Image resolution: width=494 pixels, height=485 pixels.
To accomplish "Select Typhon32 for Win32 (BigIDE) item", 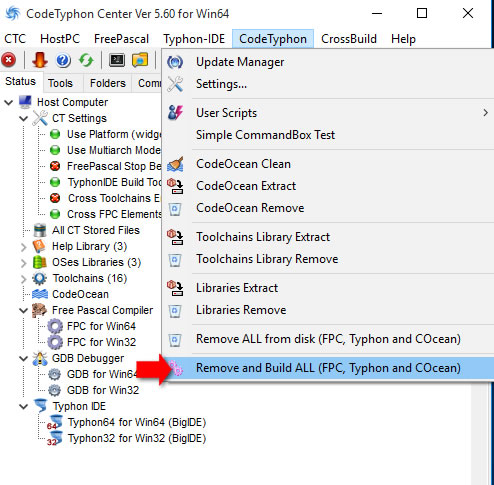I will [x=137, y=438].
